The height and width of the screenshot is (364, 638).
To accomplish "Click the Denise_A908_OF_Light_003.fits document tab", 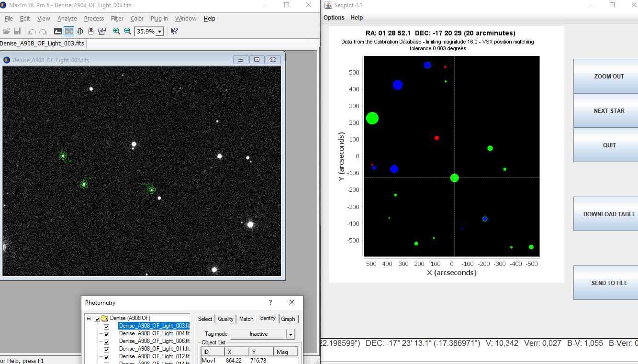I will 42,43.
